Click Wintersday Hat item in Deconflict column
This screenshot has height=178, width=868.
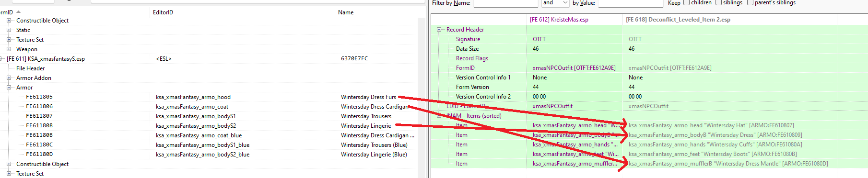711,125
